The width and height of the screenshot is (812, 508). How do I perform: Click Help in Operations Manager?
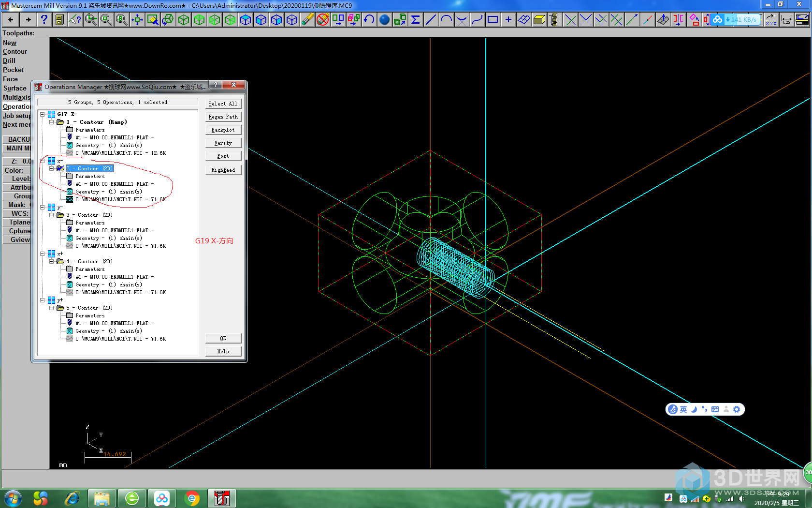point(223,351)
